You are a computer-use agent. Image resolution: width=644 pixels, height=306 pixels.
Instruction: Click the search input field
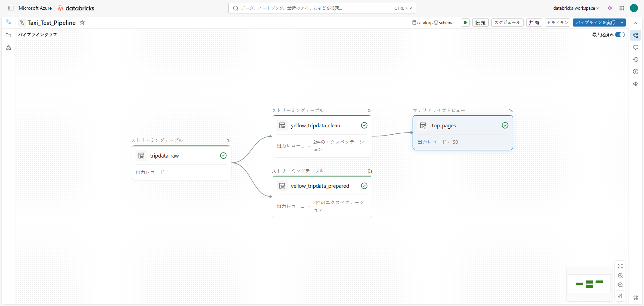tap(315, 8)
